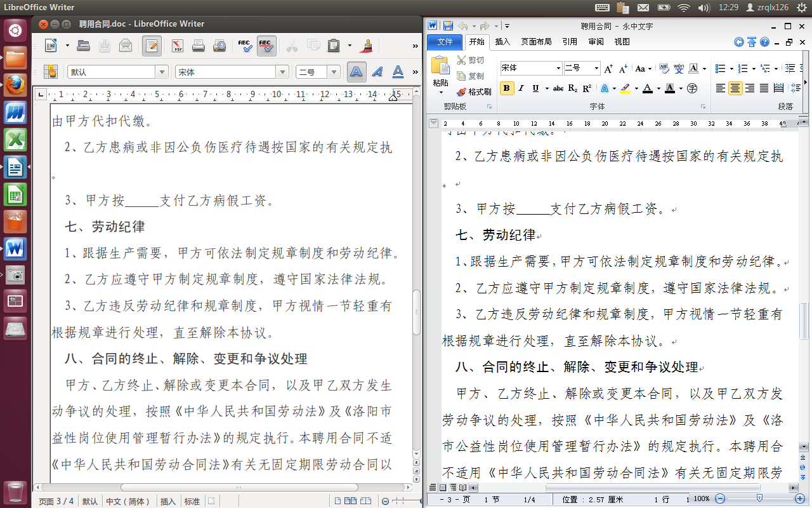
Task: Open font group dialog launcher next to 字体
Action: [x=703, y=107]
